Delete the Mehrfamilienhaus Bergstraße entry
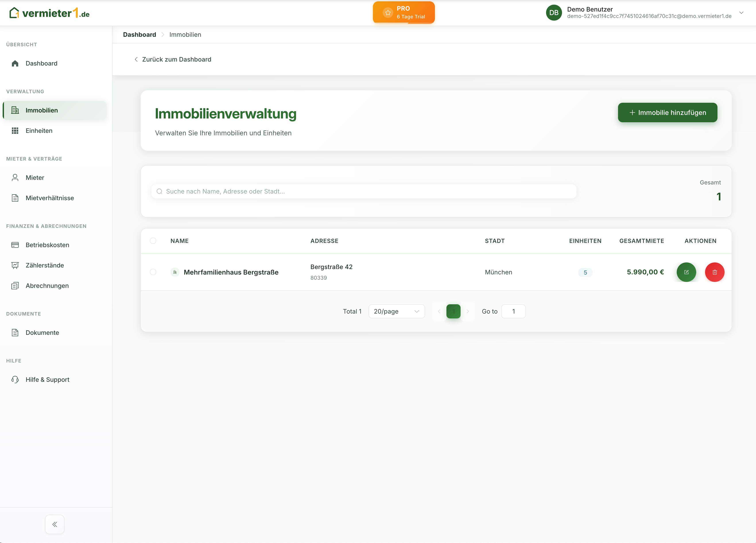This screenshot has height=543, width=756. (x=714, y=272)
